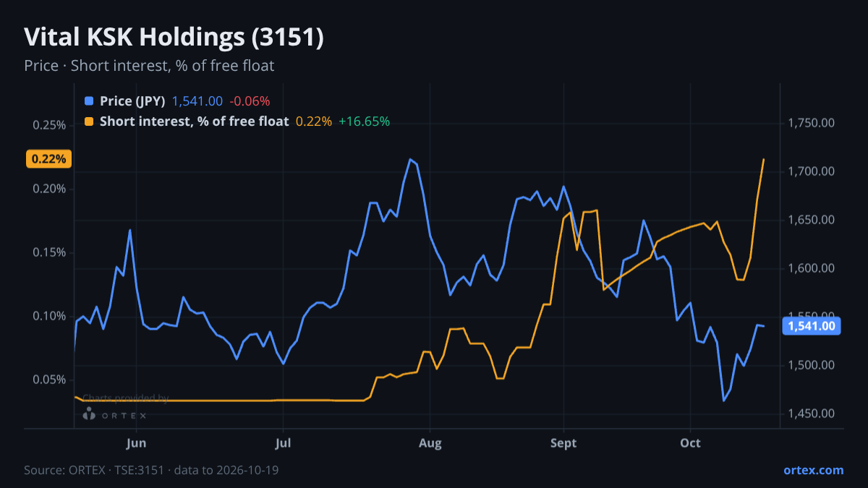
Task: Click the 1,500.00 right axis label
Action: tap(812, 365)
